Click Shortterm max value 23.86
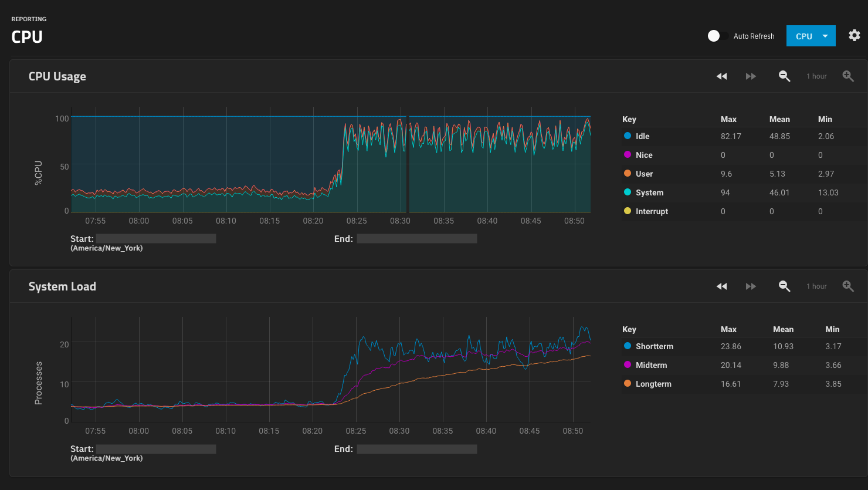 731,346
